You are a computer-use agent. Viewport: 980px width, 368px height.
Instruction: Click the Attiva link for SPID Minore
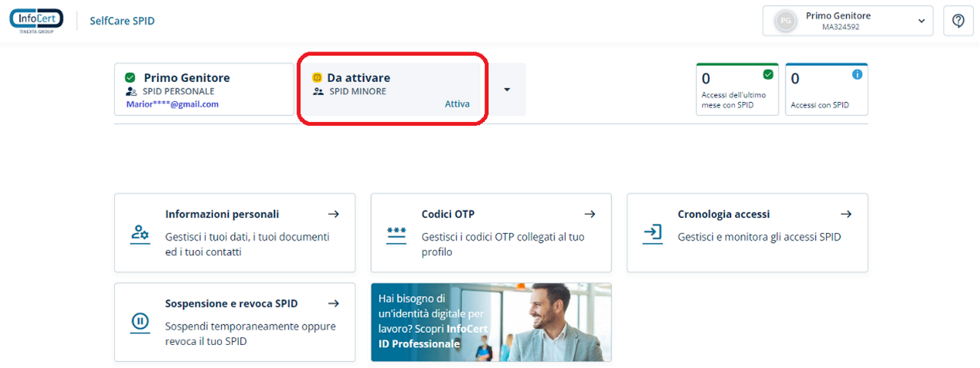point(457,104)
